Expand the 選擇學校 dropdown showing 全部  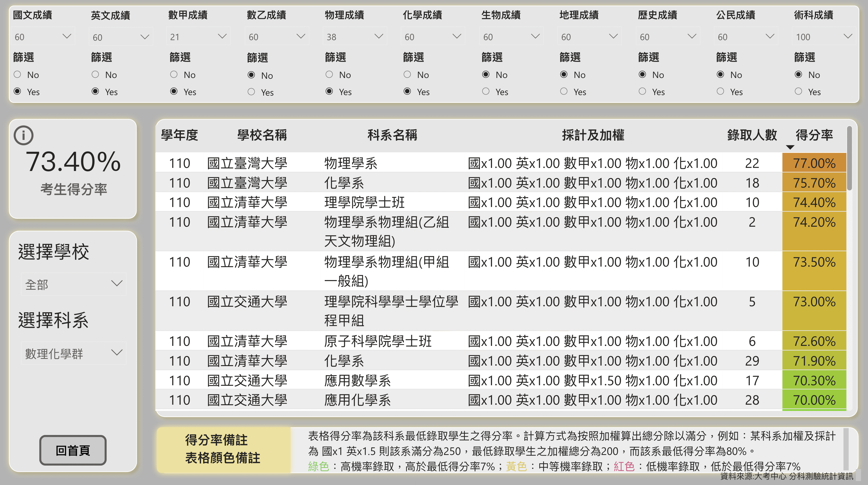(x=73, y=284)
